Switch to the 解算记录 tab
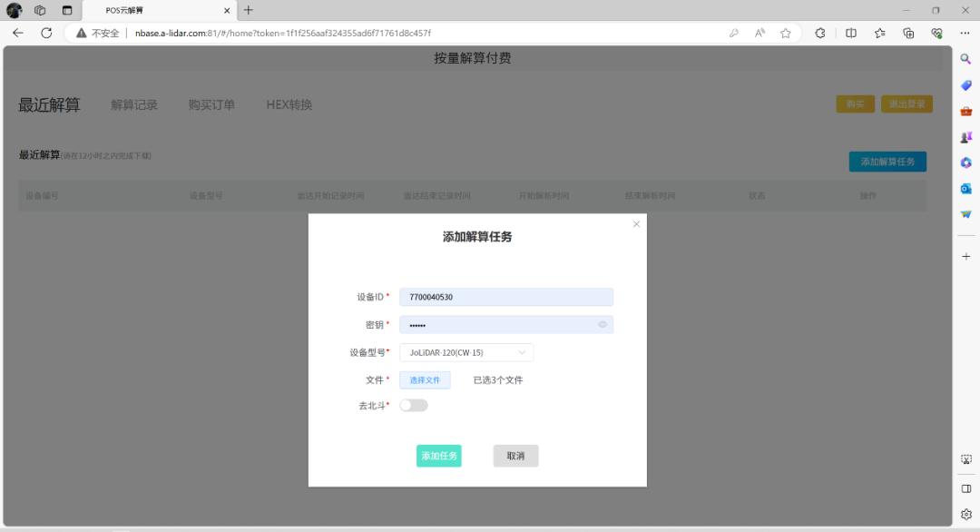The width and height of the screenshot is (980, 532). [132, 104]
